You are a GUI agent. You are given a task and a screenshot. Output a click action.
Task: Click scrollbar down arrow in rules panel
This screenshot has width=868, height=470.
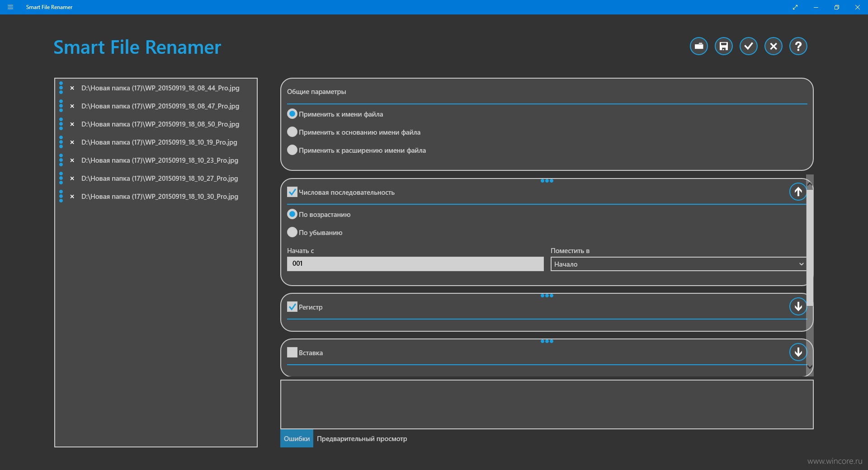[810, 367]
